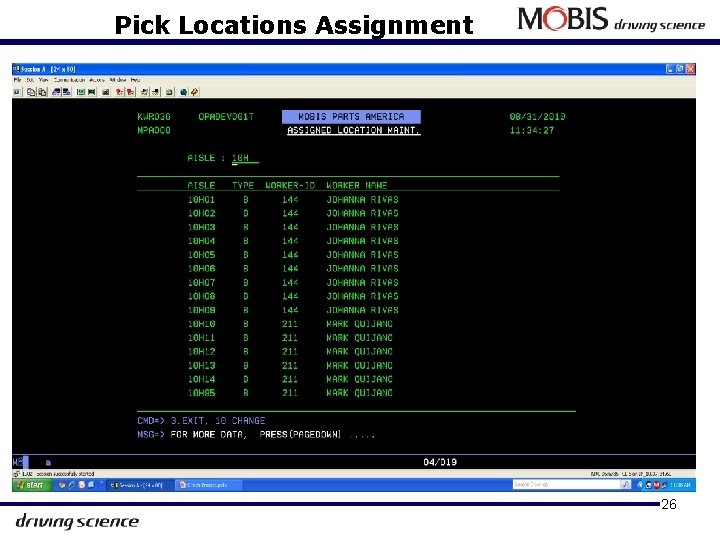Select aisle 10H10 in the table
The width and height of the screenshot is (720, 540).
tap(201, 324)
